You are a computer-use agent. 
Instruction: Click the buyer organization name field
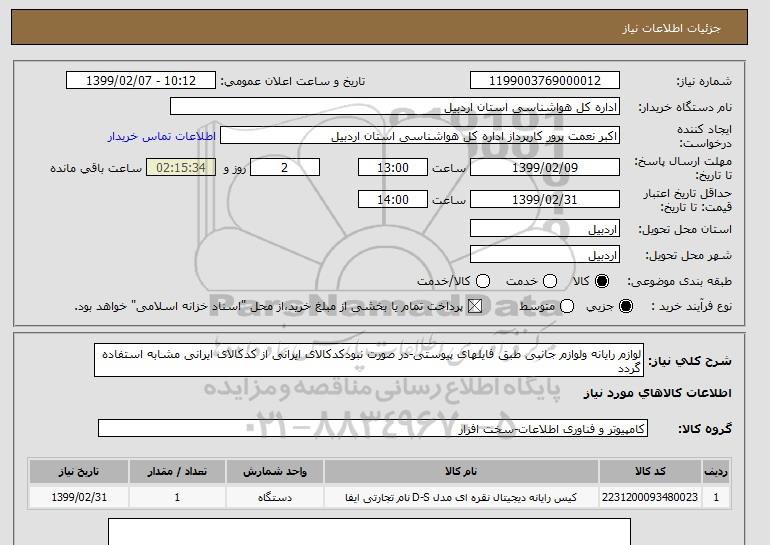tap(395, 107)
